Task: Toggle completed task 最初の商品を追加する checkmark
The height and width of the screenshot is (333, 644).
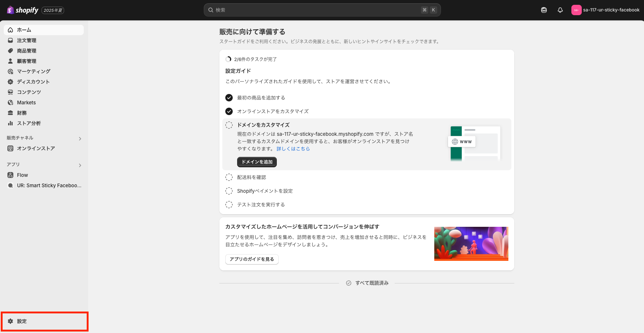Action: click(x=229, y=98)
